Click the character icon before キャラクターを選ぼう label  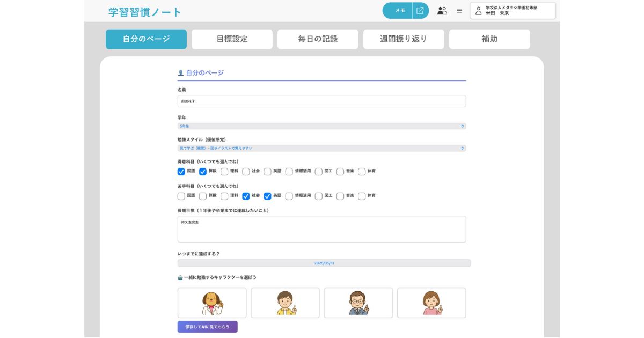tap(180, 277)
